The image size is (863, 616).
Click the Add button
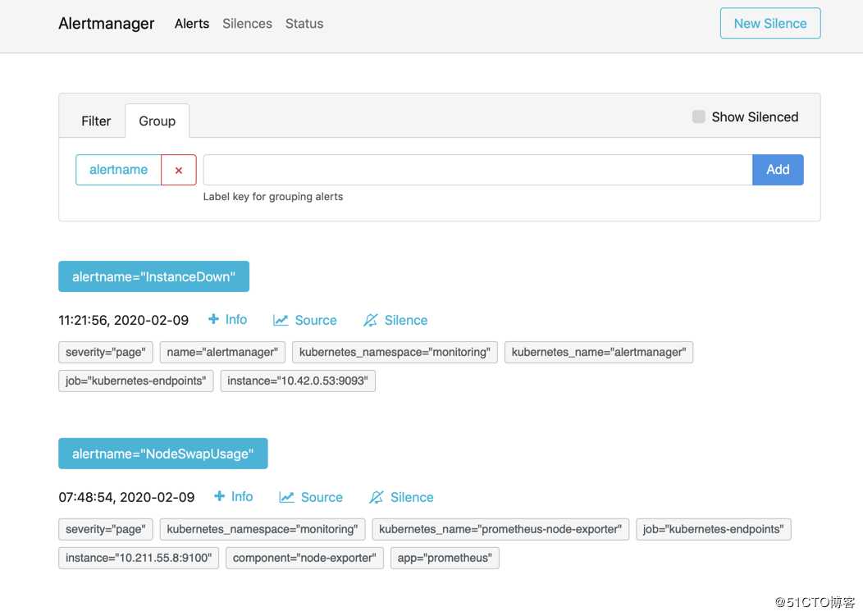pos(778,170)
